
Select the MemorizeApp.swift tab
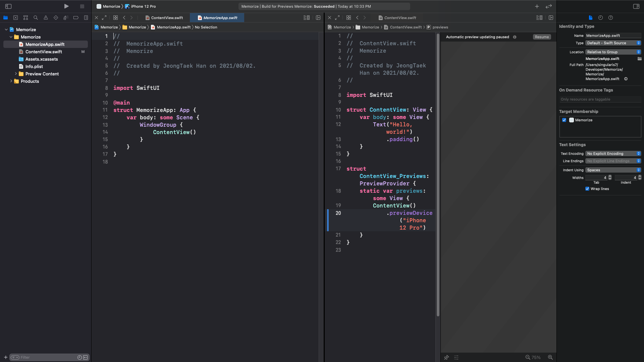[220, 18]
